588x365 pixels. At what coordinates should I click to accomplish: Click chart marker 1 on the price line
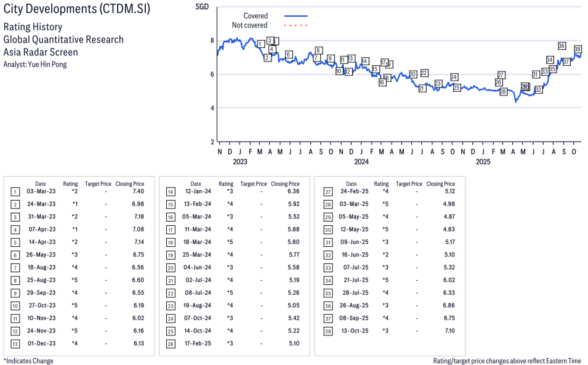point(261,44)
